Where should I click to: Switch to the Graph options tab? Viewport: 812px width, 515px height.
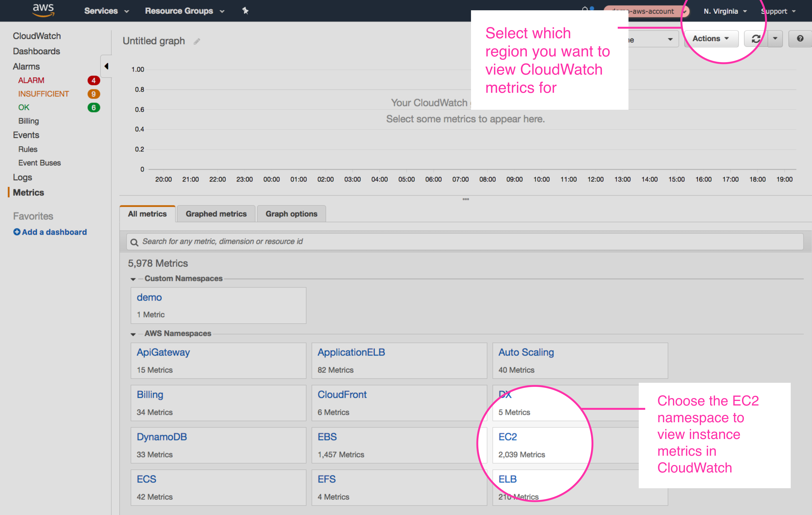tap(291, 214)
